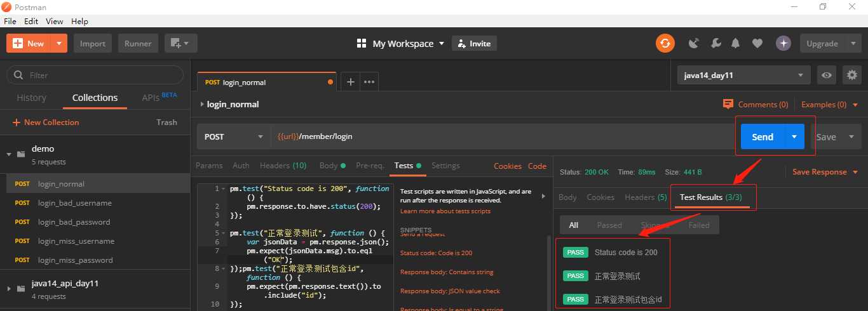Open the response Headers (5) tab
The height and width of the screenshot is (311, 868).
point(646,197)
